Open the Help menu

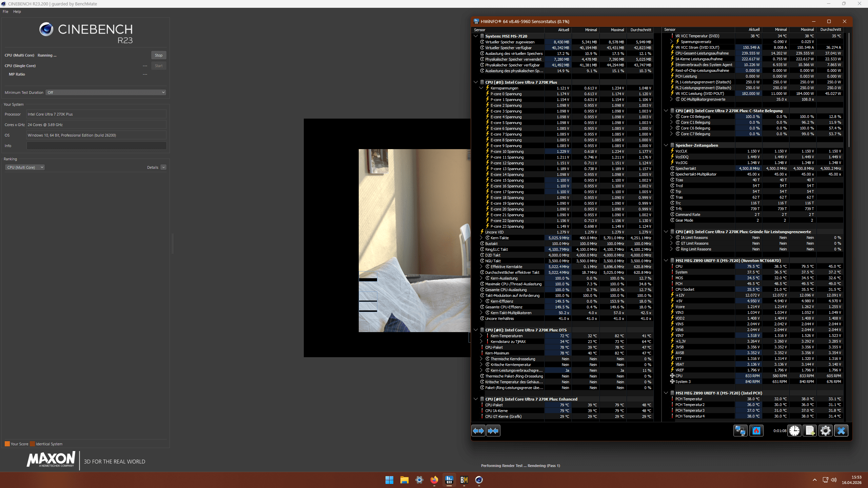click(17, 12)
